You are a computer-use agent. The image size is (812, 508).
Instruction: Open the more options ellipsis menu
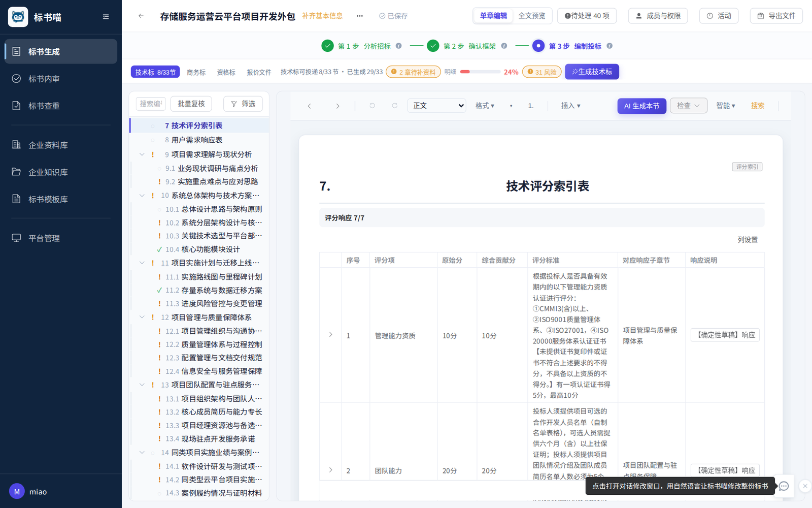[x=359, y=16]
